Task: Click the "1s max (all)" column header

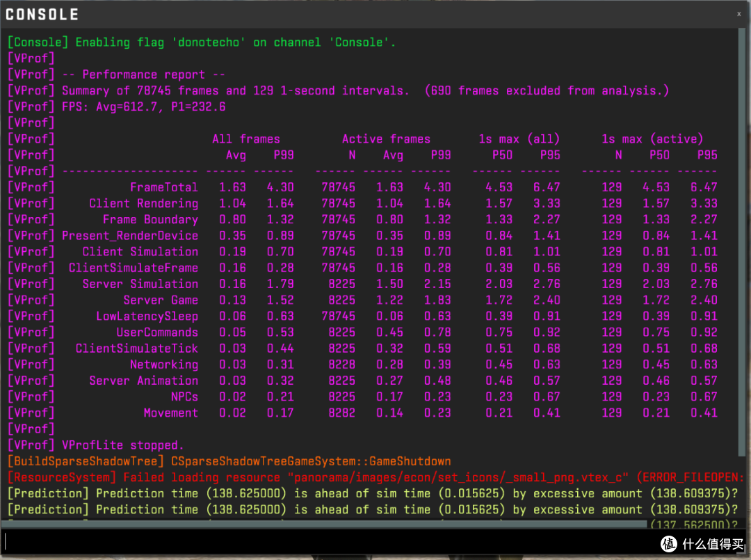Action: [x=519, y=139]
